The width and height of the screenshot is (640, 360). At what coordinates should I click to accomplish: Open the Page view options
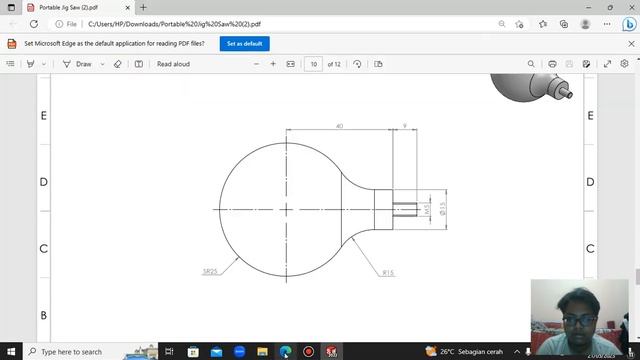pos(378,64)
